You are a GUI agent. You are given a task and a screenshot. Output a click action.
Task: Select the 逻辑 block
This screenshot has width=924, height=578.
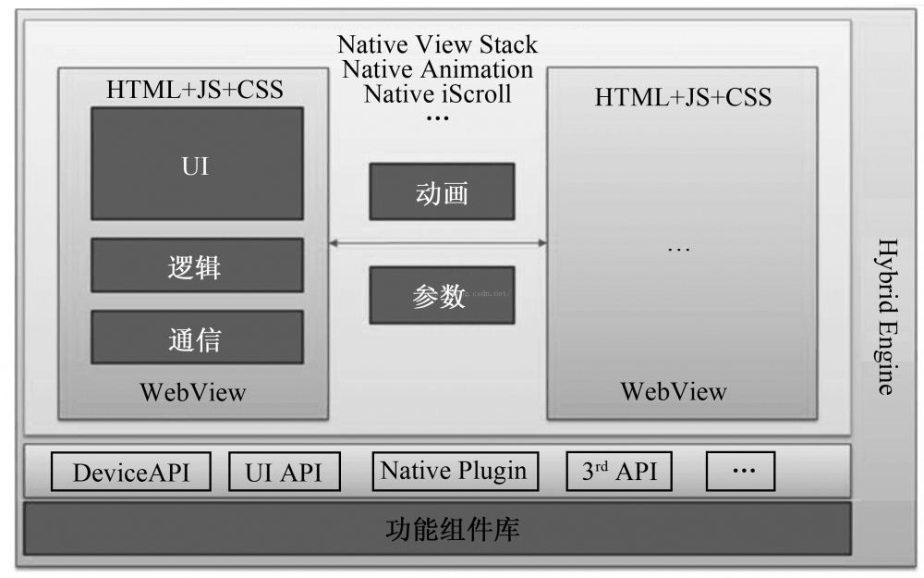click(x=197, y=266)
